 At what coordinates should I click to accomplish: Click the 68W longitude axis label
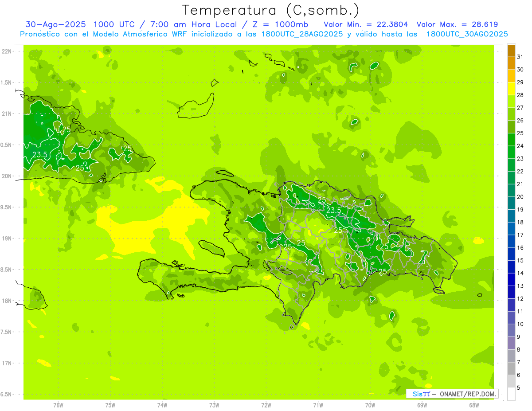pyautogui.click(x=474, y=405)
